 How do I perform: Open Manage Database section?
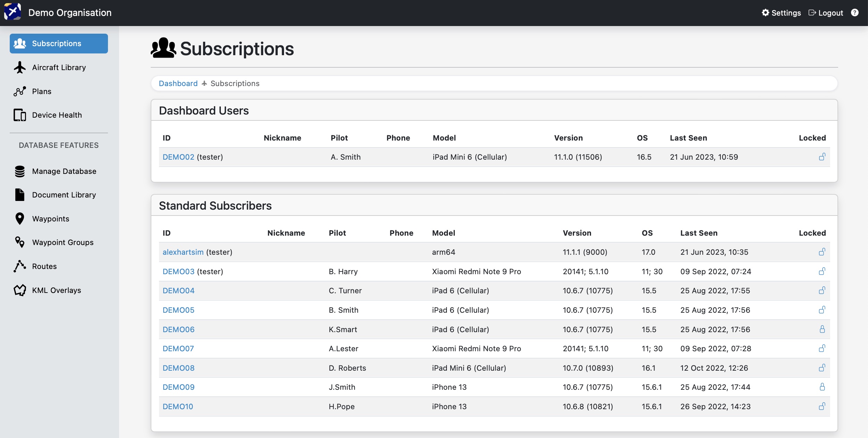click(59, 171)
